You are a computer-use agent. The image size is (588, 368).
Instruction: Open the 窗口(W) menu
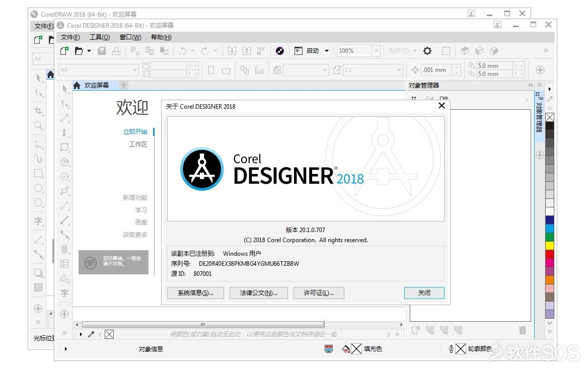pyautogui.click(x=130, y=37)
